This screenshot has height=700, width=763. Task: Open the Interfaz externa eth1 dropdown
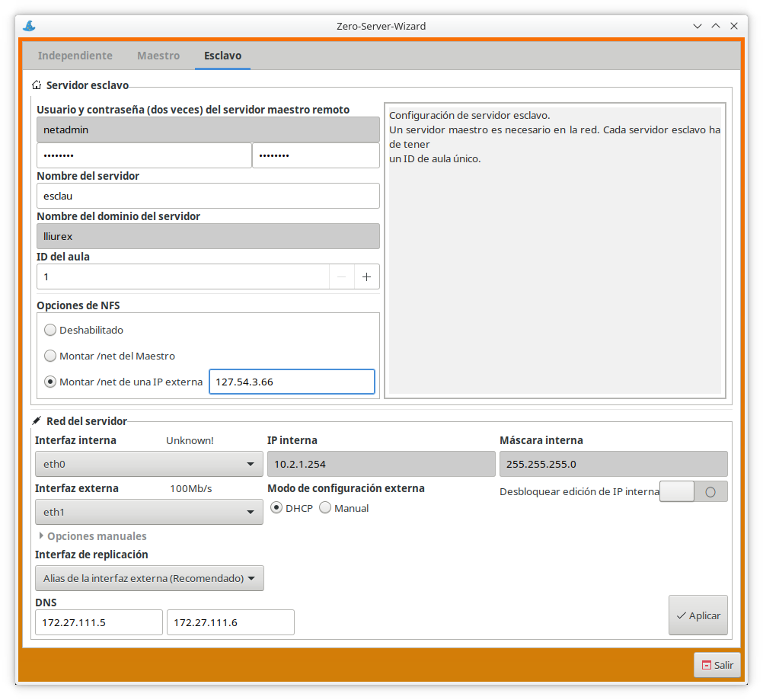click(149, 513)
